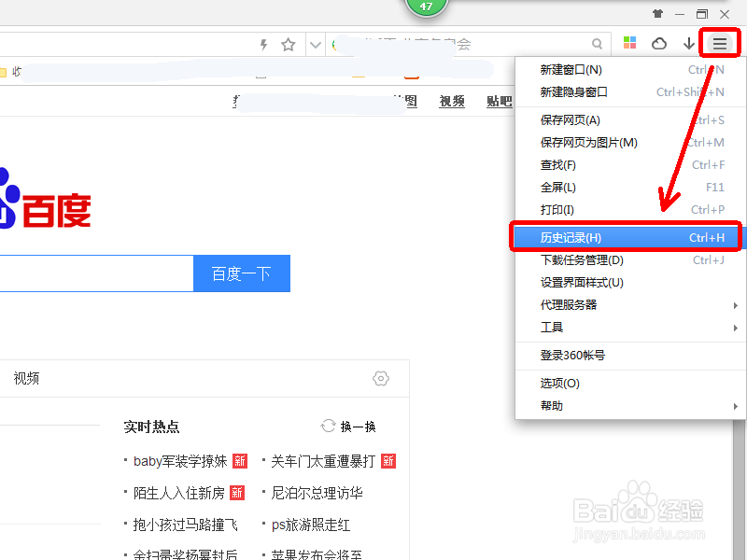This screenshot has width=747, height=560.
Task: Expand the 代理服务器 submenu
Action: (570, 304)
